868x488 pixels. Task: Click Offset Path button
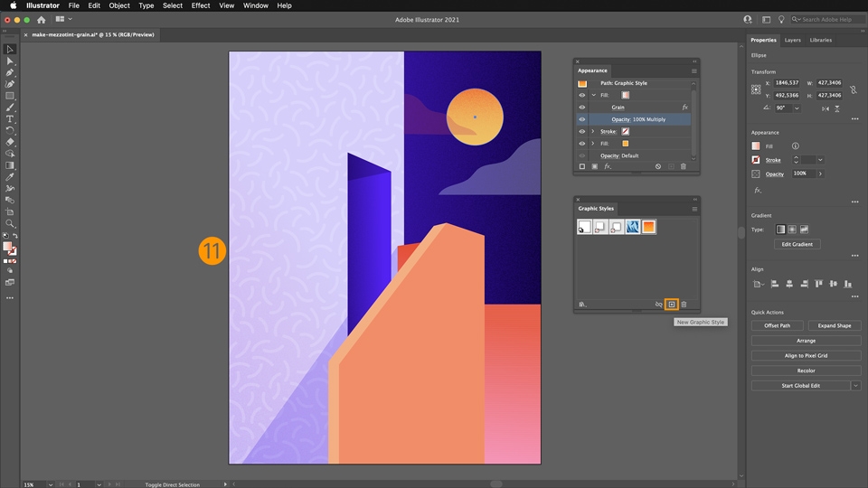pyautogui.click(x=778, y=325)
